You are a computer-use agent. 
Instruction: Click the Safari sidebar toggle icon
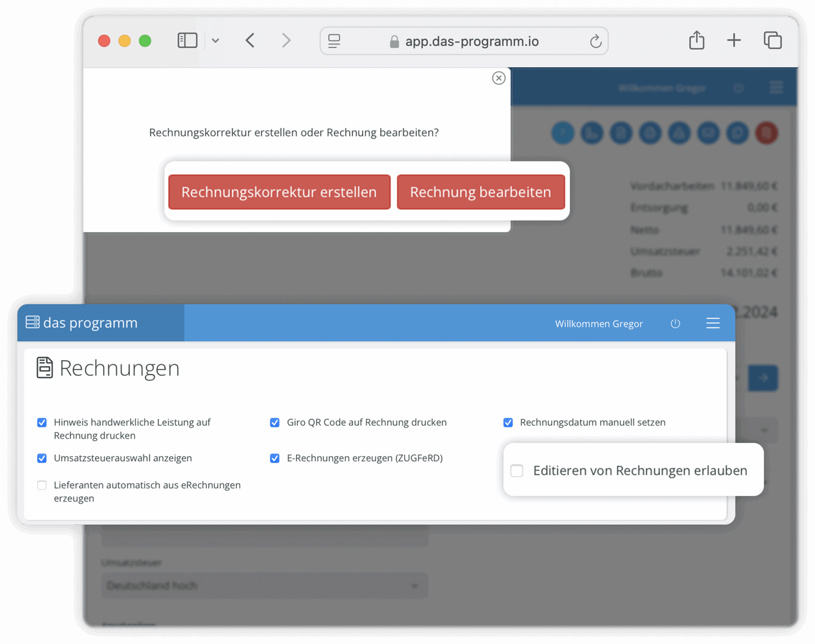[x=187, y=41]
